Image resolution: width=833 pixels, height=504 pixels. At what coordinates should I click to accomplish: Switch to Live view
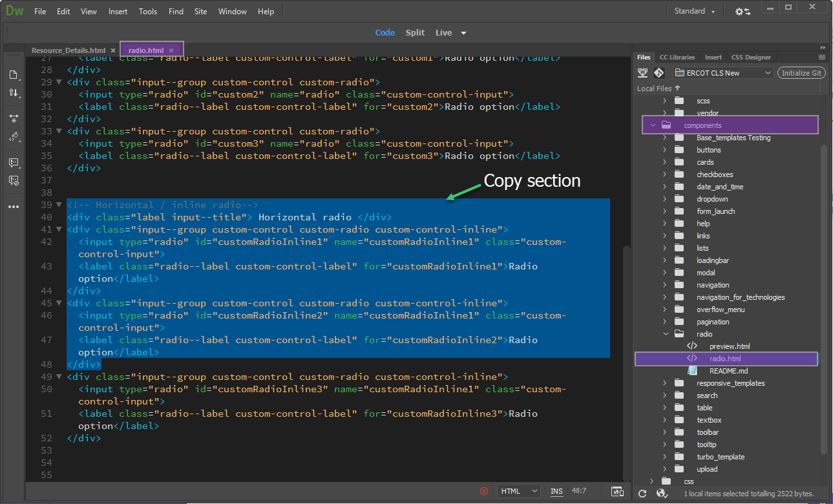coord(444,33)
